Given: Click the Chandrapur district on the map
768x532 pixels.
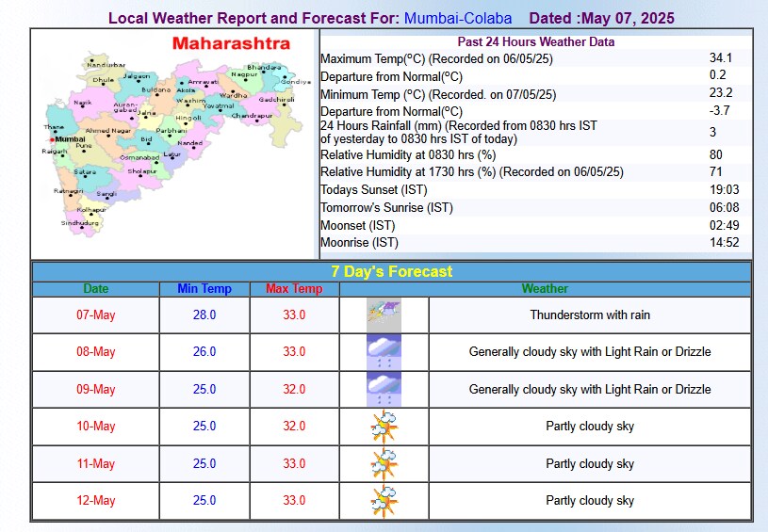Looking at the screenshot, I should 251,115.
